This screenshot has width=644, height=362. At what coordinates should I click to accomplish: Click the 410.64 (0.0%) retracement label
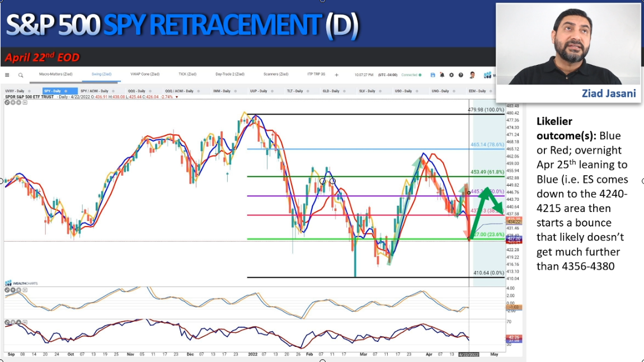click(x=489, y=273)
